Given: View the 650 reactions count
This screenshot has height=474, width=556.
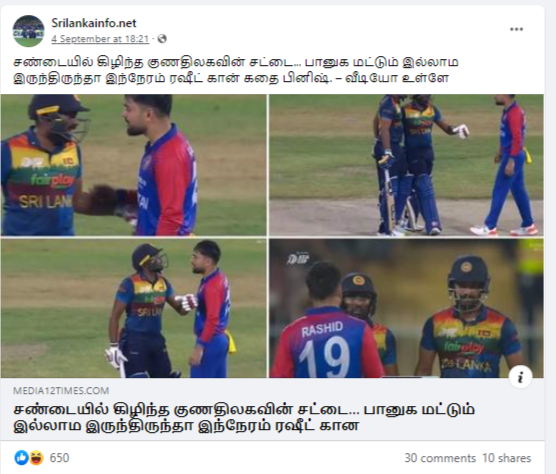Looking at the screenshot, I should (59, 458).
